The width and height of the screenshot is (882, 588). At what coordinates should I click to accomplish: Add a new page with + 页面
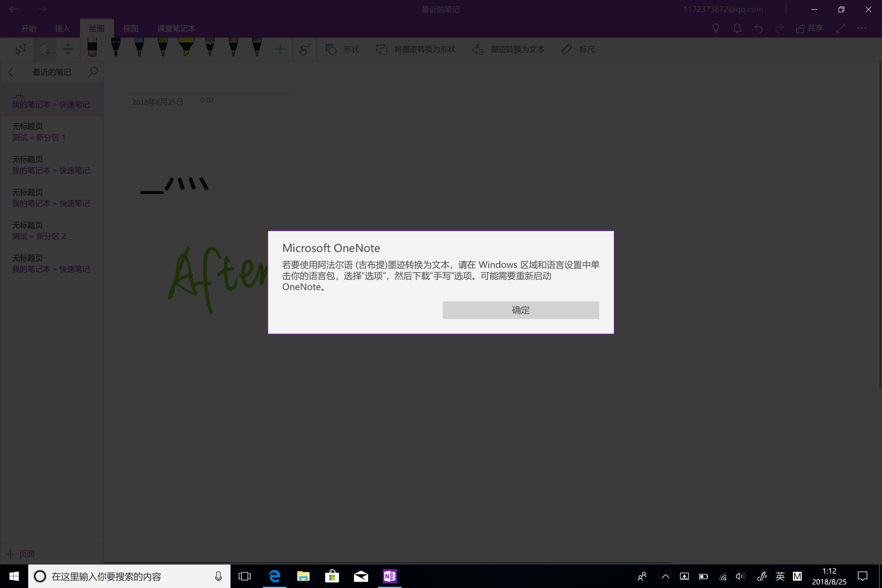click(x=20, y=554)
